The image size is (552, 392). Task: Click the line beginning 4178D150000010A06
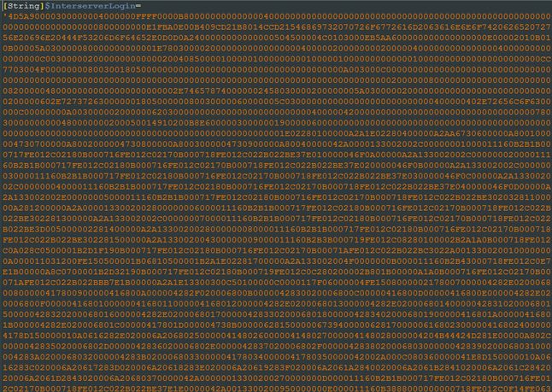click(x=278, y=335)
